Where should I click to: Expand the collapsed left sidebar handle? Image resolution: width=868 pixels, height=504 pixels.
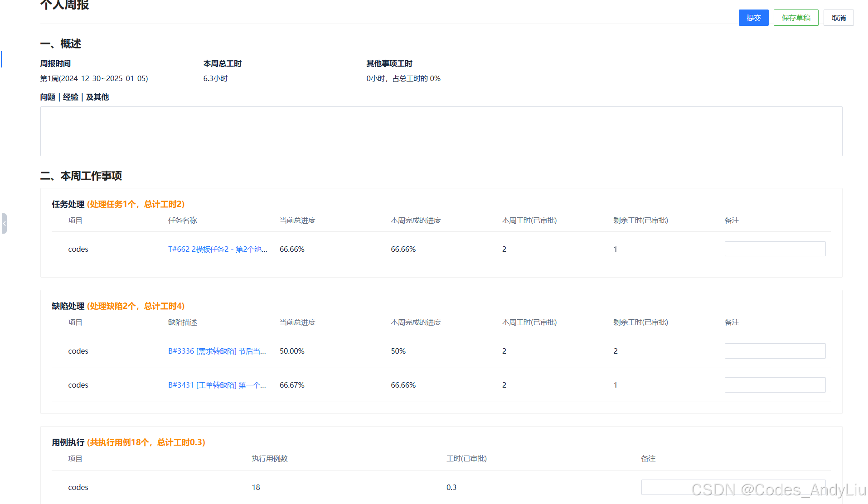(x=4, y=223)
